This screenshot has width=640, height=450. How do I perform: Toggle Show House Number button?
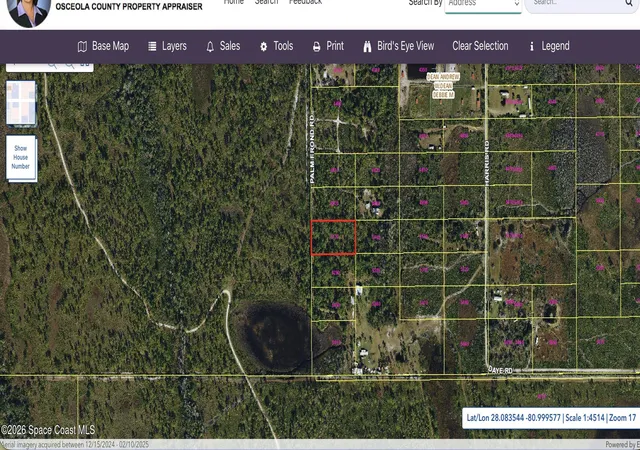[21, 158]
